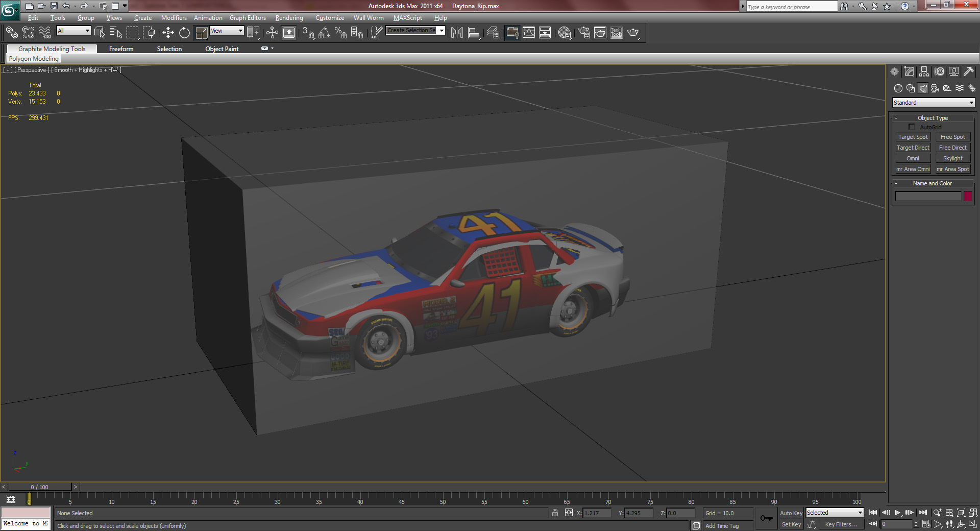
Task: Enable the AutoGrid checkbox
Action: coord(912,127)
